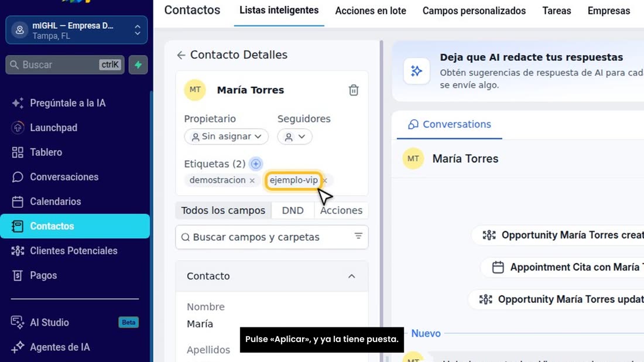This screenshot has height=362, width=644.
Task: Open the Campos personalizados tab
Action: click(474, 11)
